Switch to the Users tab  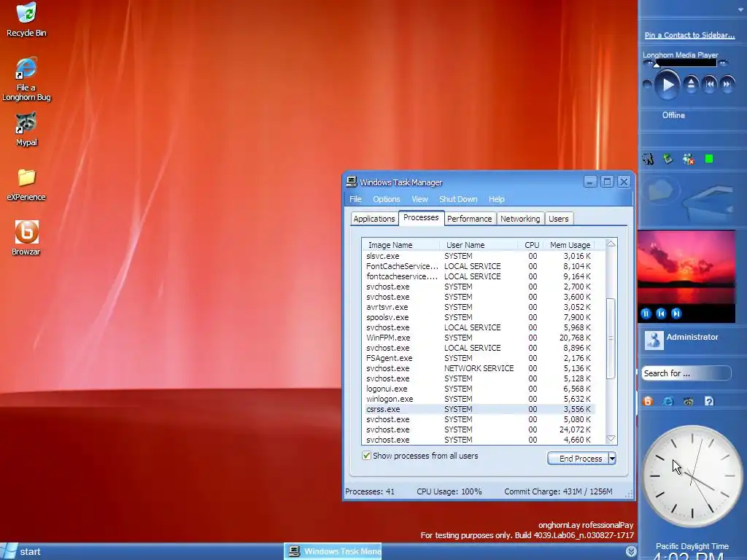point(558,219)
